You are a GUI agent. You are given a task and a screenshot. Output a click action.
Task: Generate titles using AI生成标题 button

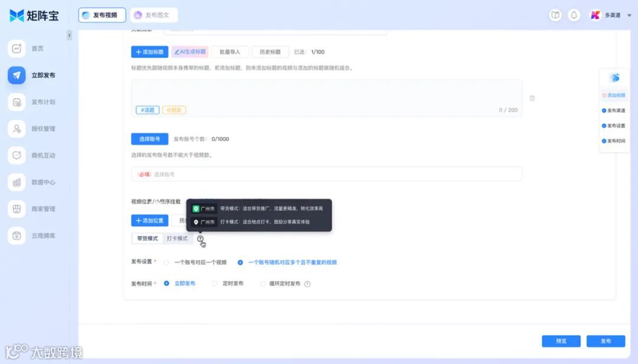(190, 51)
